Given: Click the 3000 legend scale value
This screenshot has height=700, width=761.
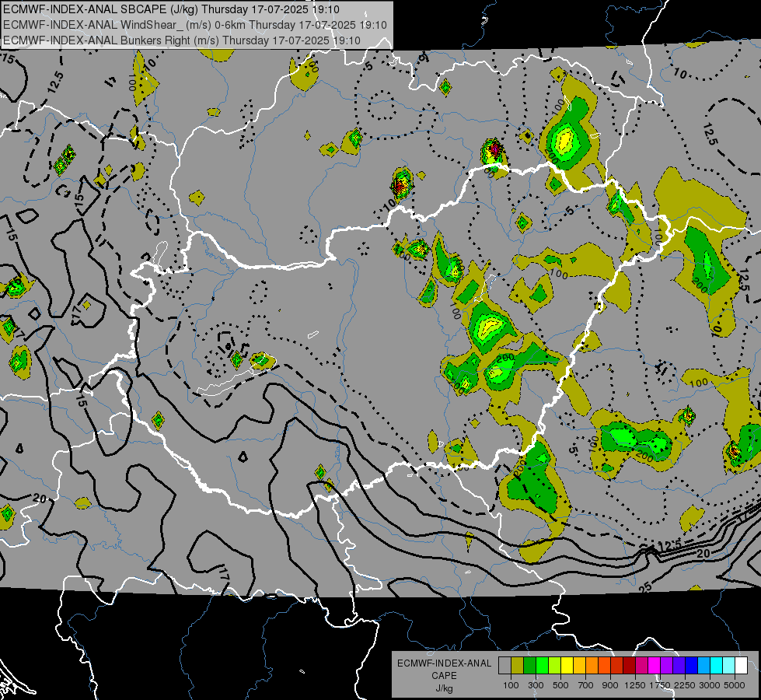Looking at the screenshot, I should (710, 685).
